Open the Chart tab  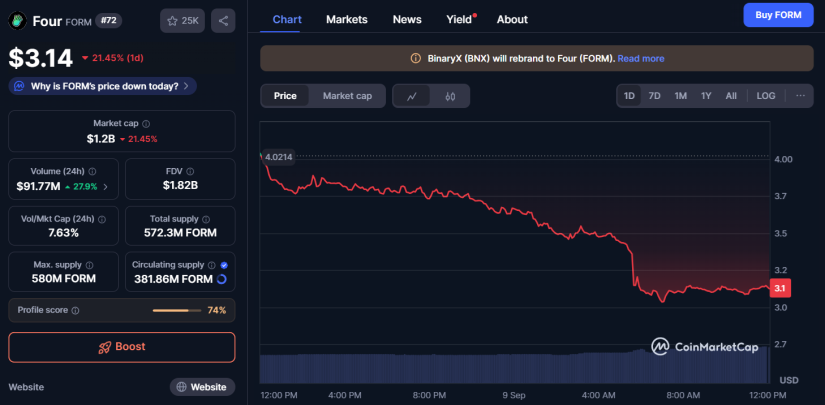click(x=287, y=19)
